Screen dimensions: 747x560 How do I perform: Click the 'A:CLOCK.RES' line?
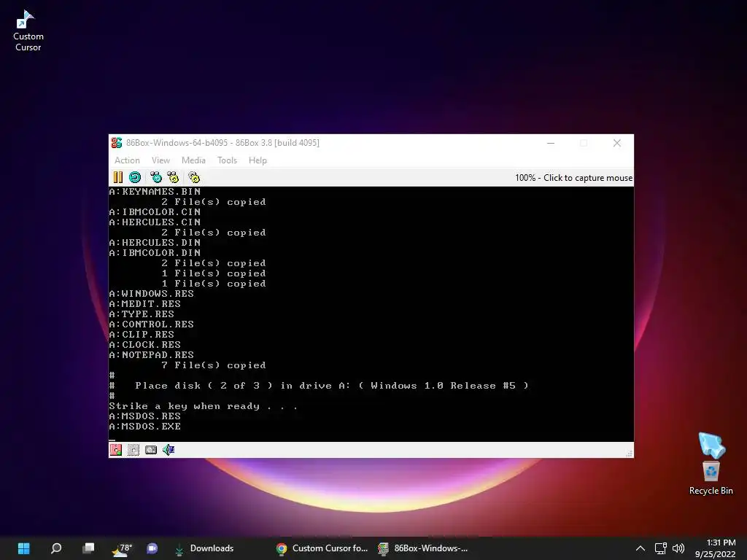pos(145,345)
